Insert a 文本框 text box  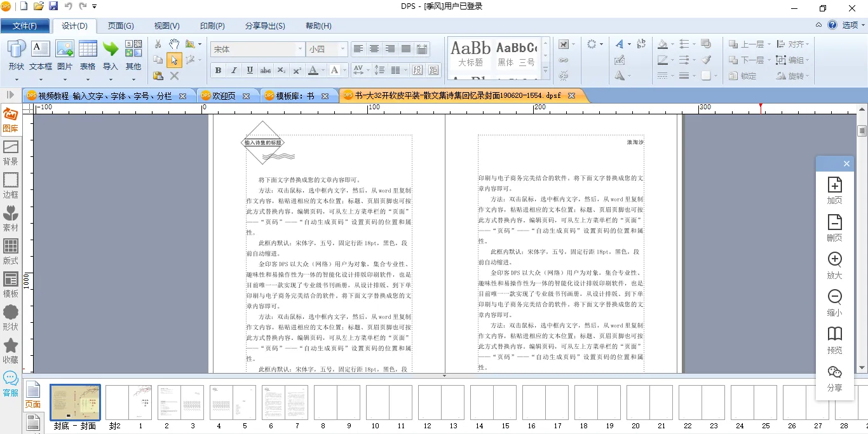(x=40, y=55)
